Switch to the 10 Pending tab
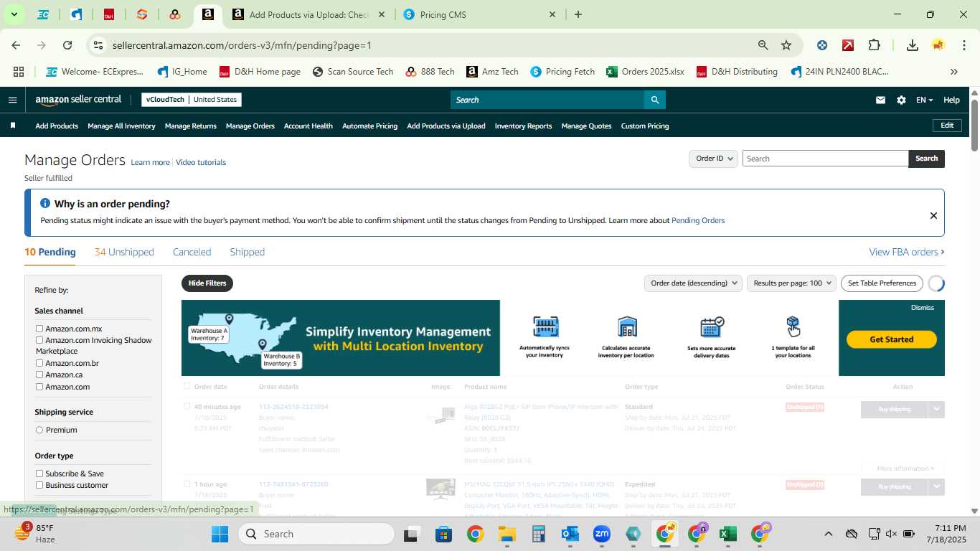980x551 pixels. click(50, 252)
